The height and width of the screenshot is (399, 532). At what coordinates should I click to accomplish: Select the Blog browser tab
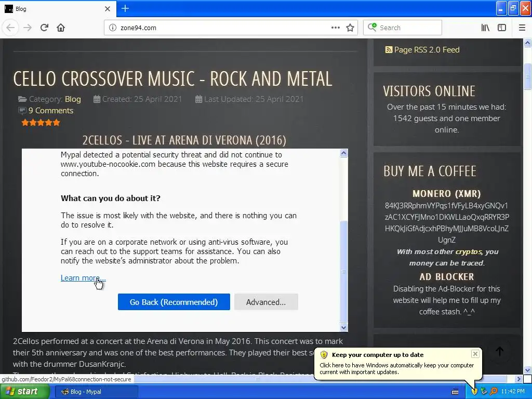point(58,9)
